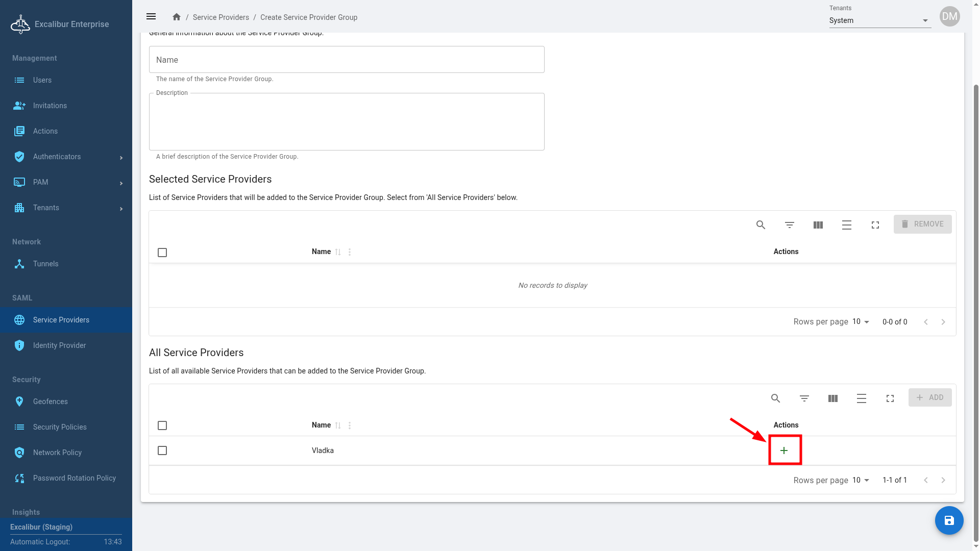Click the floating save button
The image size is (980, 551).
point(949,520)
